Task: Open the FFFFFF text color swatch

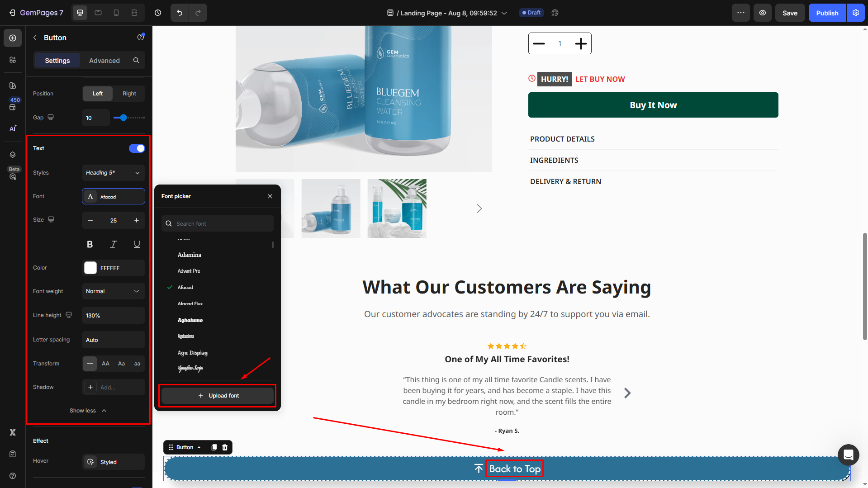Action: pyautogui.click(x=90, y=268)
